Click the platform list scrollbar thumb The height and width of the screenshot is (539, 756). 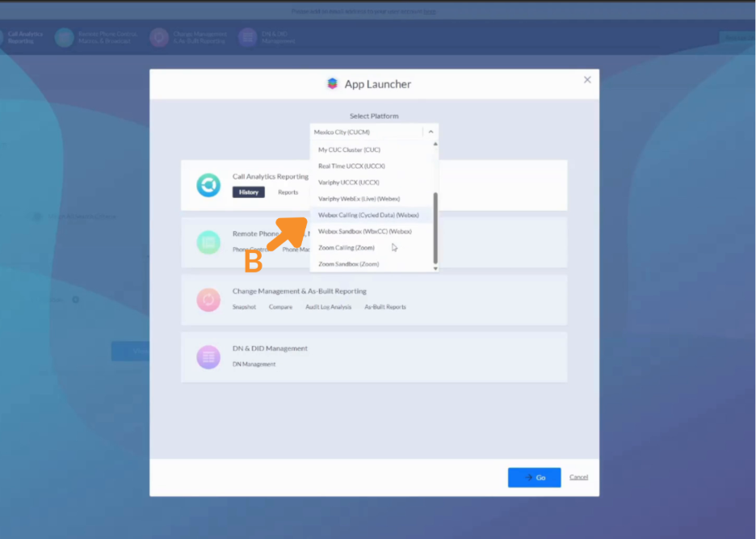(x=435, y=228)
